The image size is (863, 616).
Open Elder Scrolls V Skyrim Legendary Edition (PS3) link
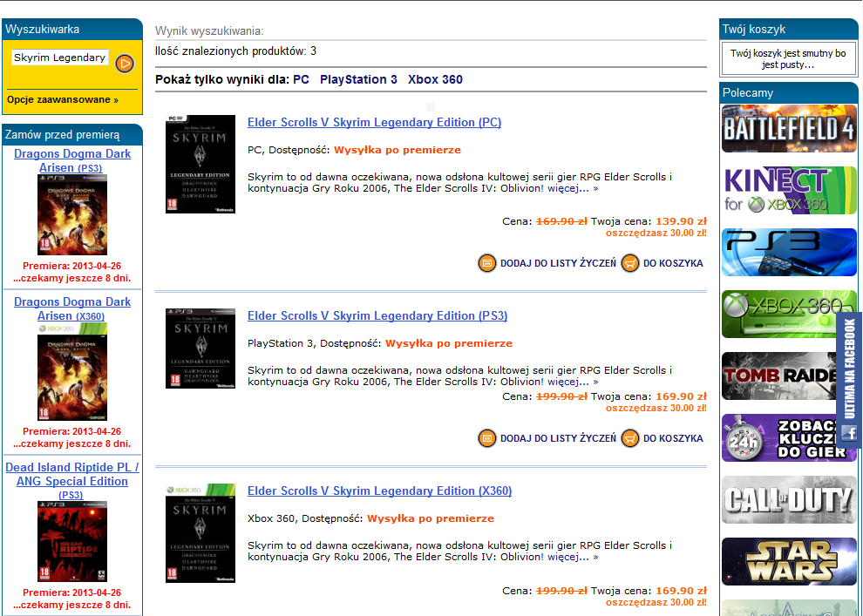coord(377,316)
